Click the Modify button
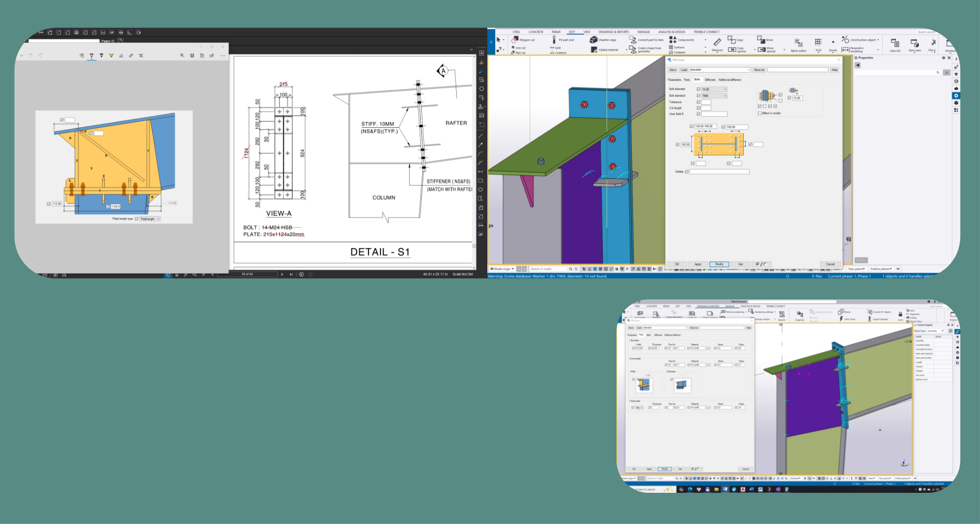The height and width of the screenshot is (524, 980). point(719,264)
